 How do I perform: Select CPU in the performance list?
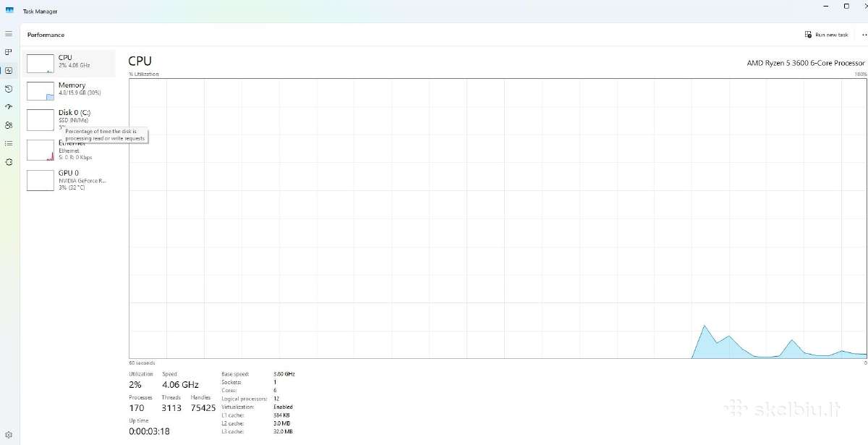point(70,63)
